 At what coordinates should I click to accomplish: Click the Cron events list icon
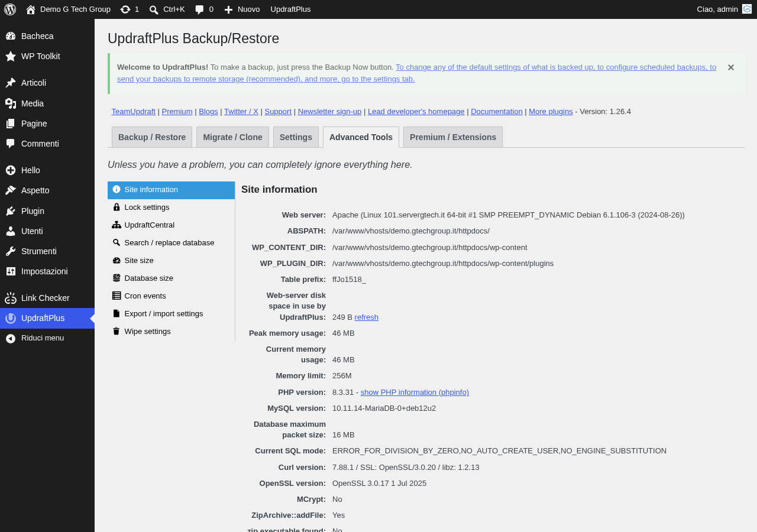coord(117,296)
